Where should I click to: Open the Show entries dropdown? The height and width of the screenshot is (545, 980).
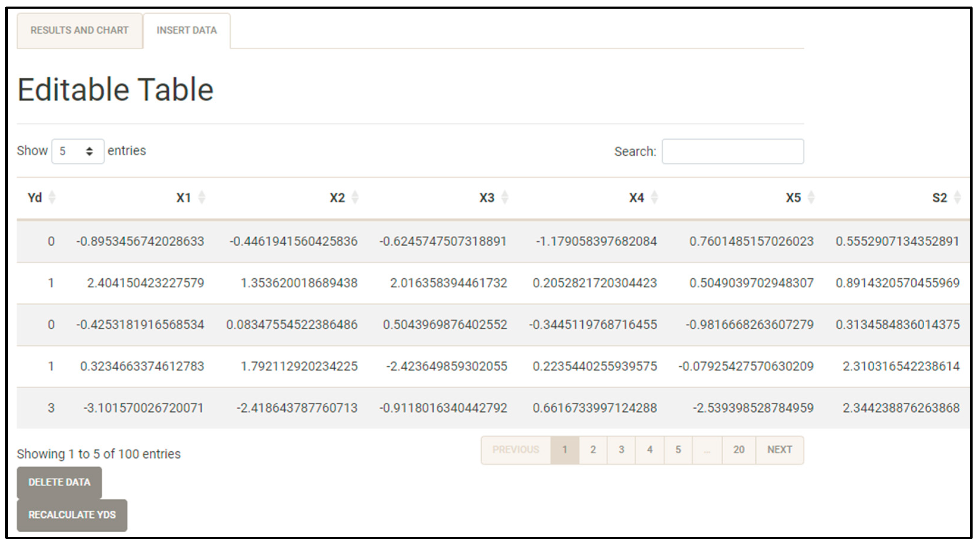click(78, 151)
